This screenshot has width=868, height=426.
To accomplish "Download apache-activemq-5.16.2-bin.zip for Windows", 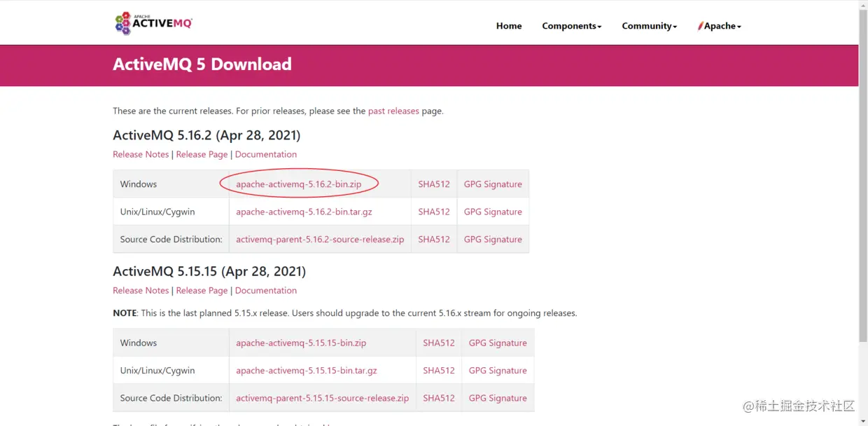I will [300, 184].
